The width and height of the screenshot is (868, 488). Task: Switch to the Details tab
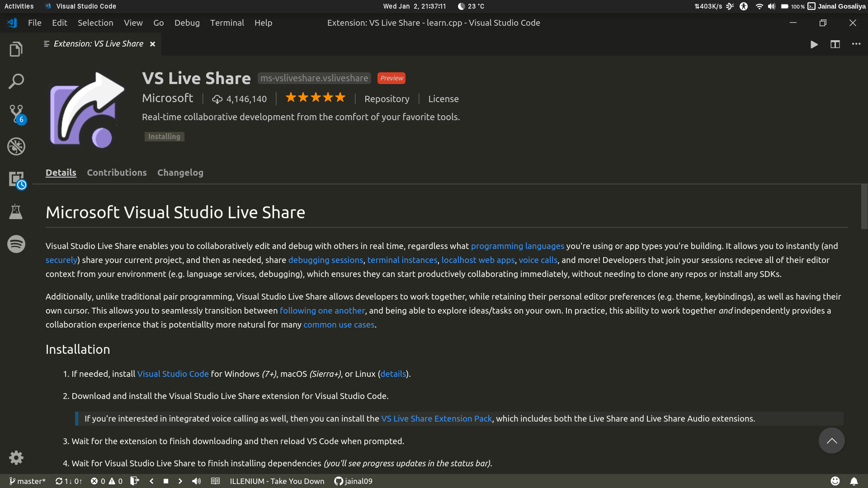pos(61,173)
